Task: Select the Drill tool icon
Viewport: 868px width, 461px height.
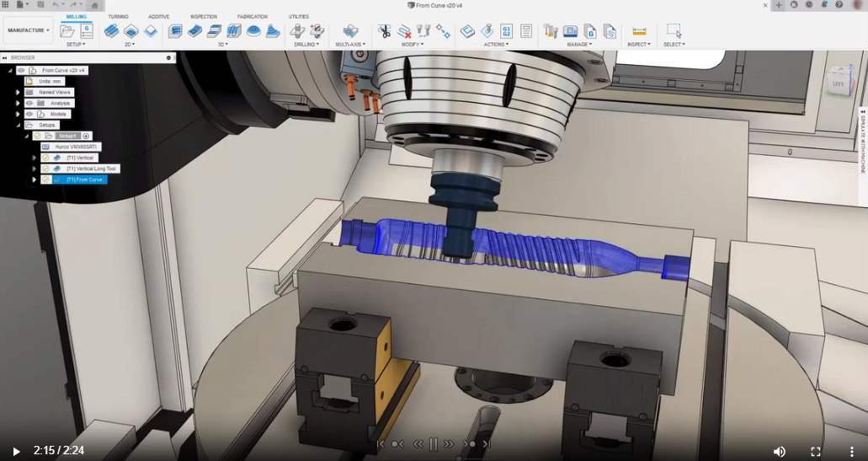Action: click(x=297, y=31)
